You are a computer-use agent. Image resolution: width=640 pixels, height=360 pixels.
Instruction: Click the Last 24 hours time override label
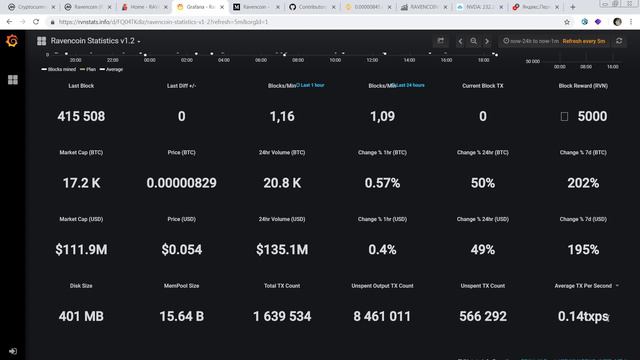(409, 85)
